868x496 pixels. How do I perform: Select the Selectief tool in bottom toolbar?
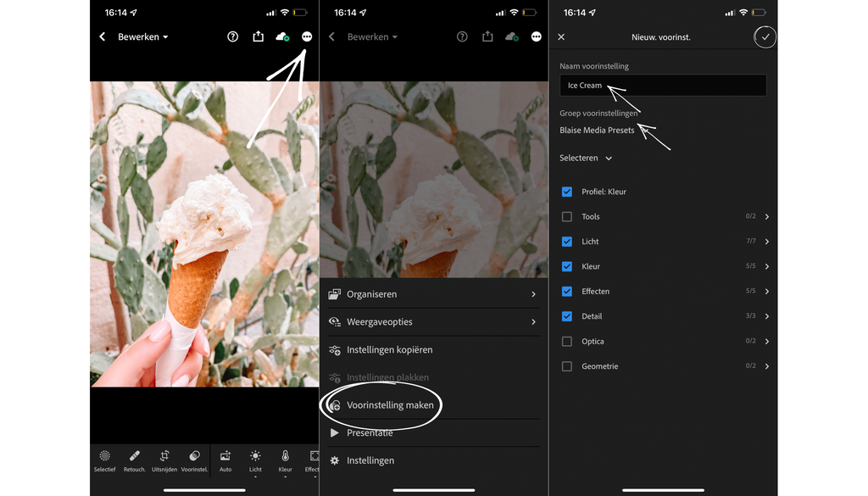click(104, 459)
